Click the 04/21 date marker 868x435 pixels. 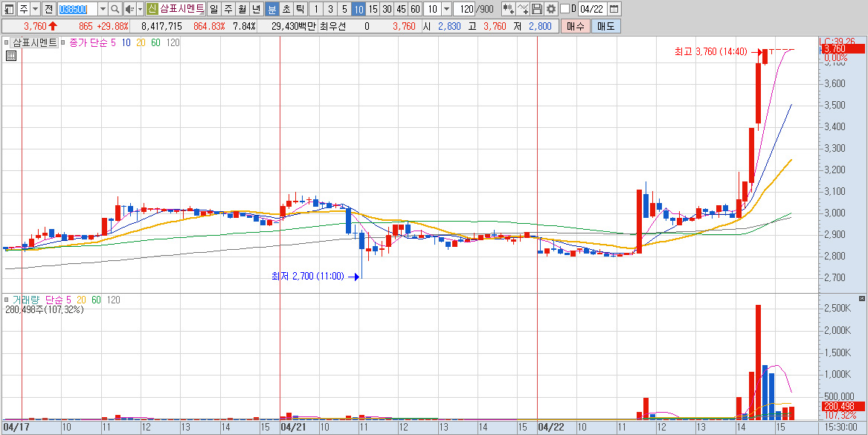(x=293, y=428)
